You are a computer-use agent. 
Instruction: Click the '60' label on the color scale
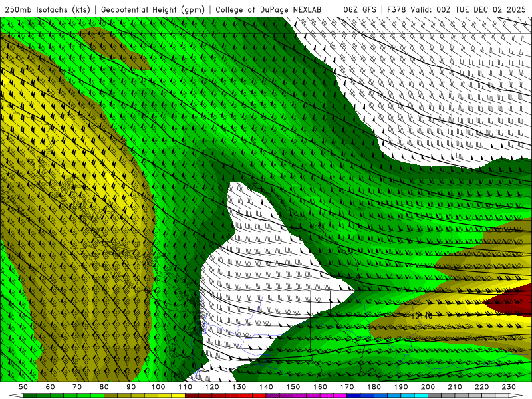click(51, 387)
